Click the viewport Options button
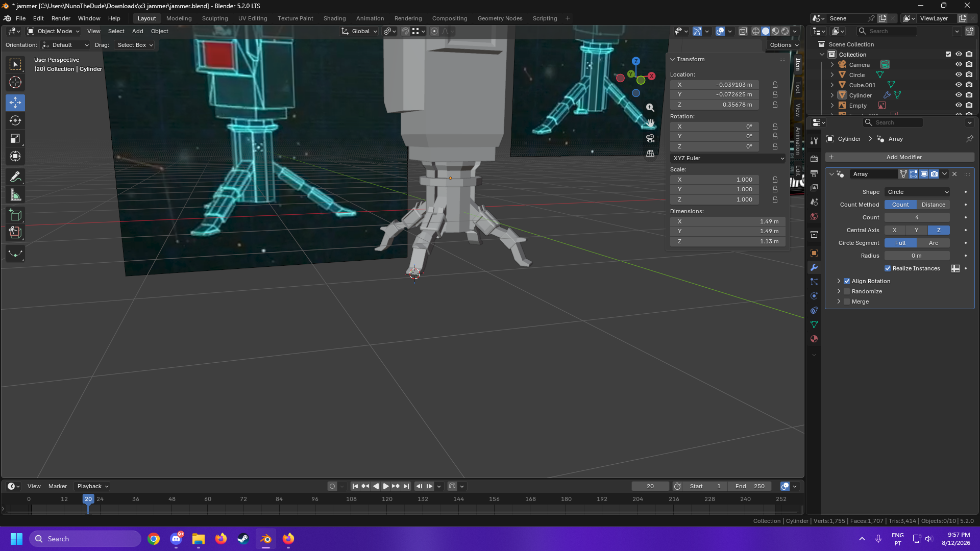This screenshot has width=980, height=551. [784, 45]
